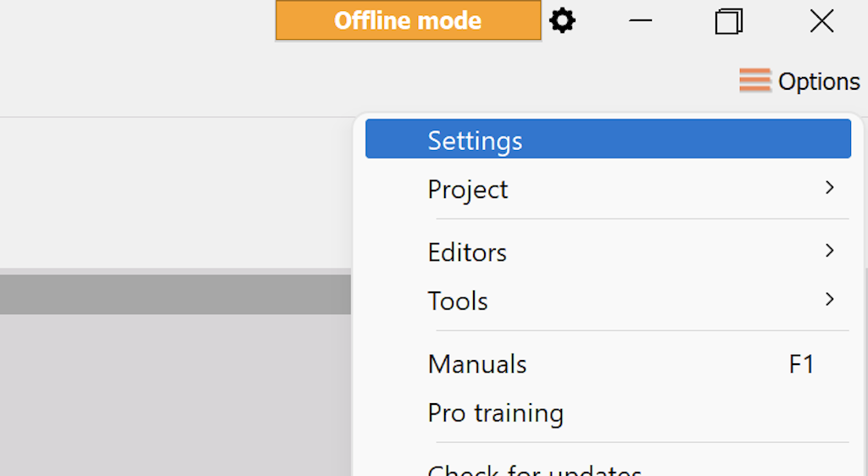868x476 pixels.
Task: Close the application window
Action: pos(821,21)
